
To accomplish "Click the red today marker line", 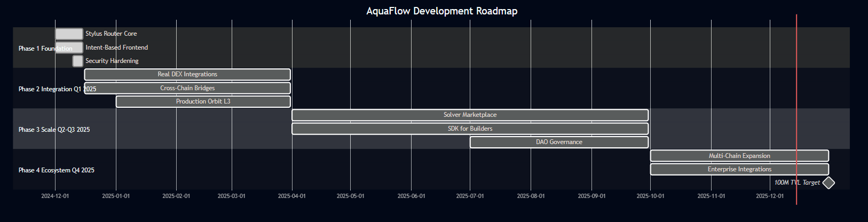I will pos(796,107).
